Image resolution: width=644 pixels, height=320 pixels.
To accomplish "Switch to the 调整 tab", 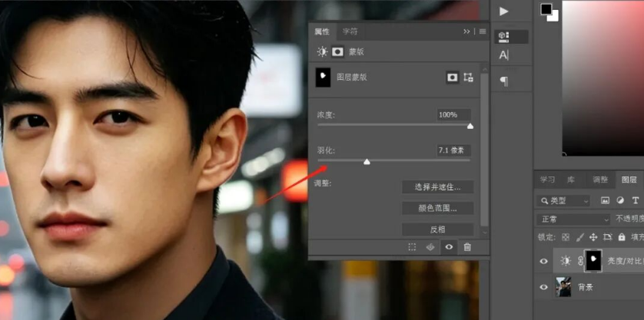I will (600, 180).
